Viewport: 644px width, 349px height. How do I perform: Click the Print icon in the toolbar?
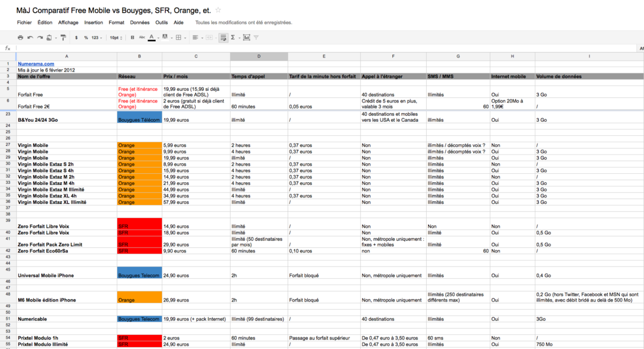[20, 37]
